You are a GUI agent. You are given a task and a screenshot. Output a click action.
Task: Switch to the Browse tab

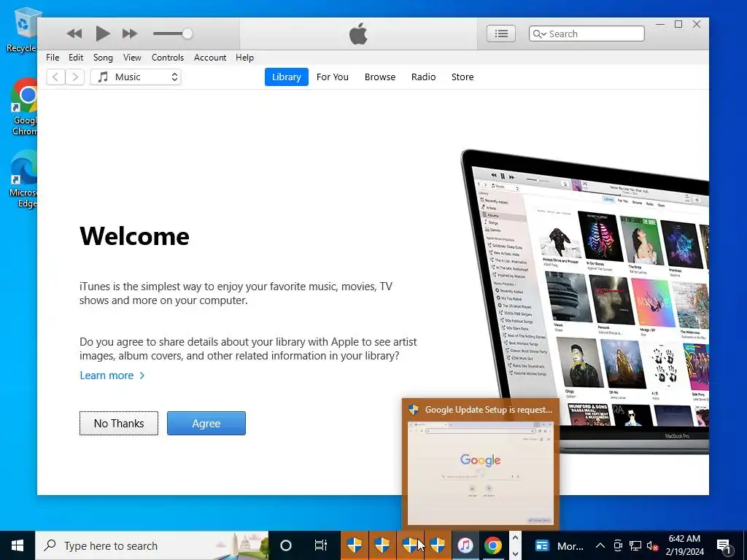pyautogui.click(x=379, y=77)
